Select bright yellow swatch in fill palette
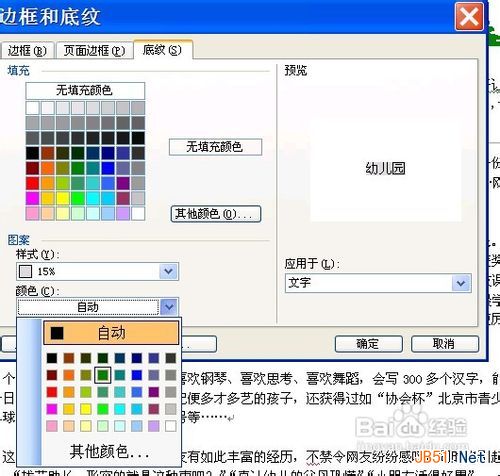500x476 pixels. click(x=63, y=198)
